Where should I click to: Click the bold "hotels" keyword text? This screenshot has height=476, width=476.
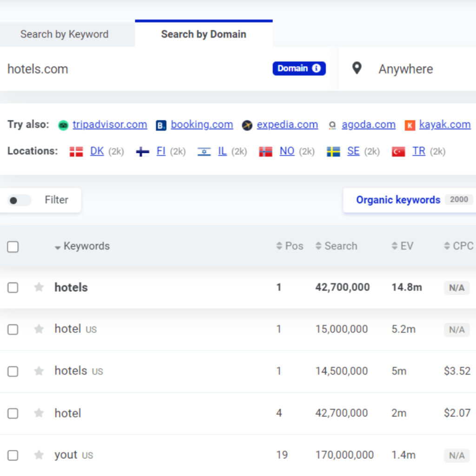[71, 287]
